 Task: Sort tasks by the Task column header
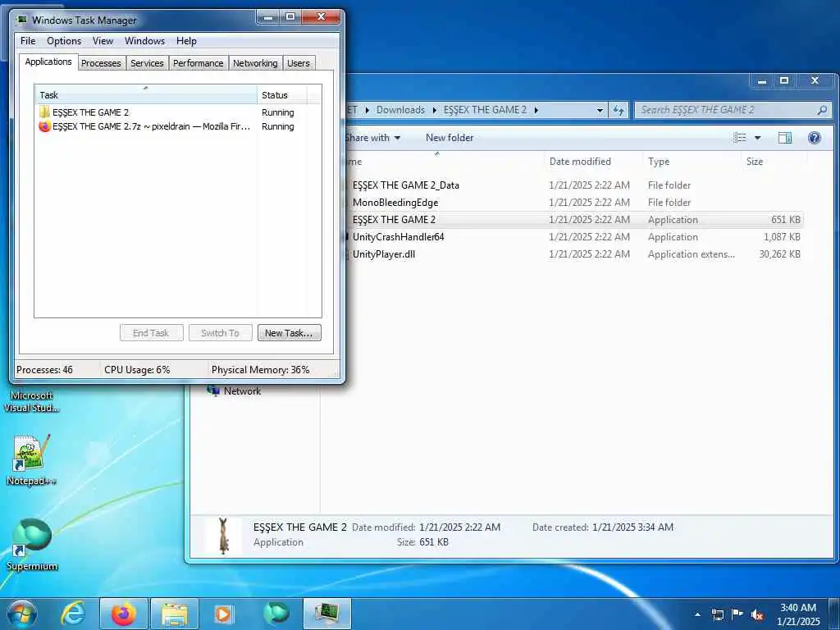coord(146,95)
